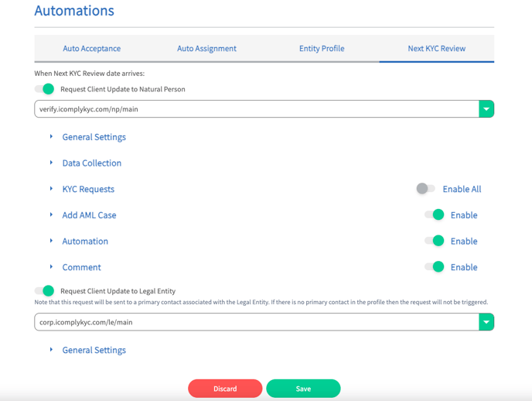Expand the first General Settings section arrow
Image resolution: width=532 pixels, height=401 pixels.
click(x=51, y=136)
